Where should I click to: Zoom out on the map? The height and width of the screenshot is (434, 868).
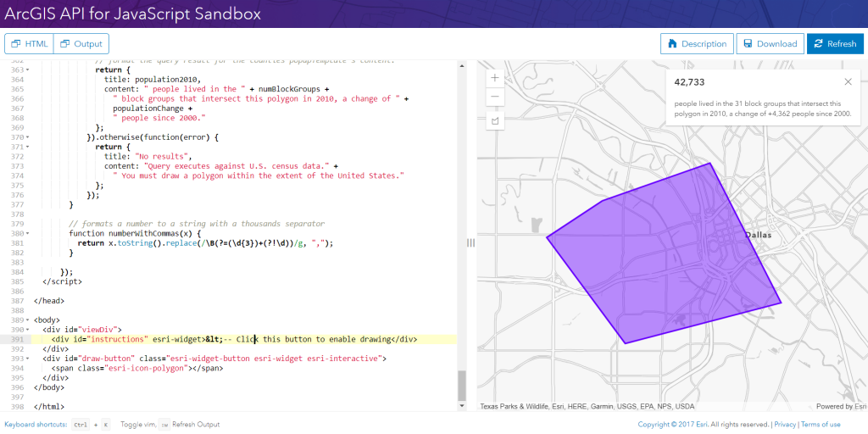pos(495,97)
